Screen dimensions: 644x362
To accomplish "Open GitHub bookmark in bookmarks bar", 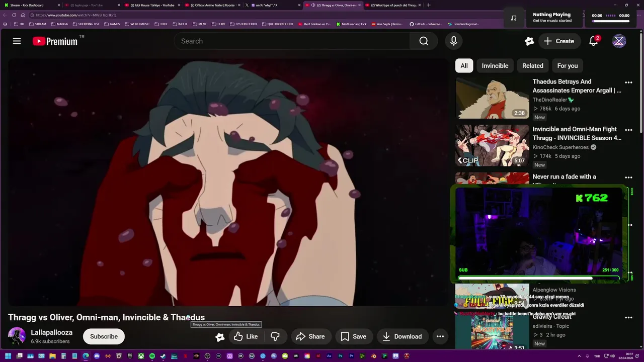I will point(426,24).
